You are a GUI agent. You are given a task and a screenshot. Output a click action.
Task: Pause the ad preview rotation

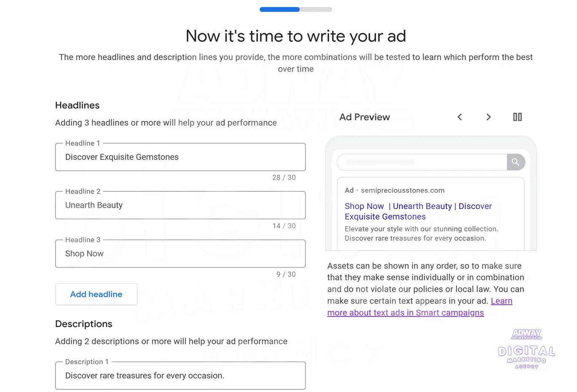click(x=517, y=117)
